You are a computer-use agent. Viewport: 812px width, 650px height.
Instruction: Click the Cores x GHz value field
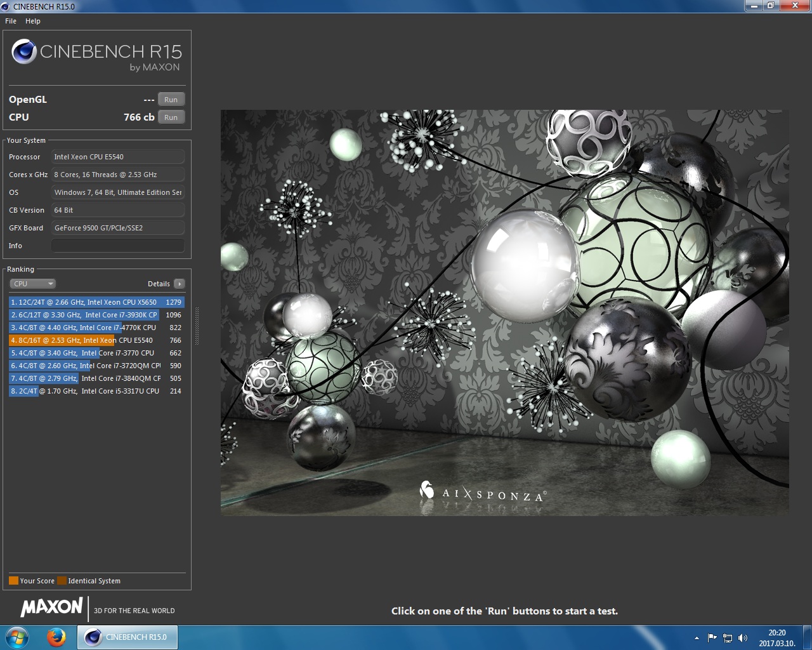tap(118, 175)
